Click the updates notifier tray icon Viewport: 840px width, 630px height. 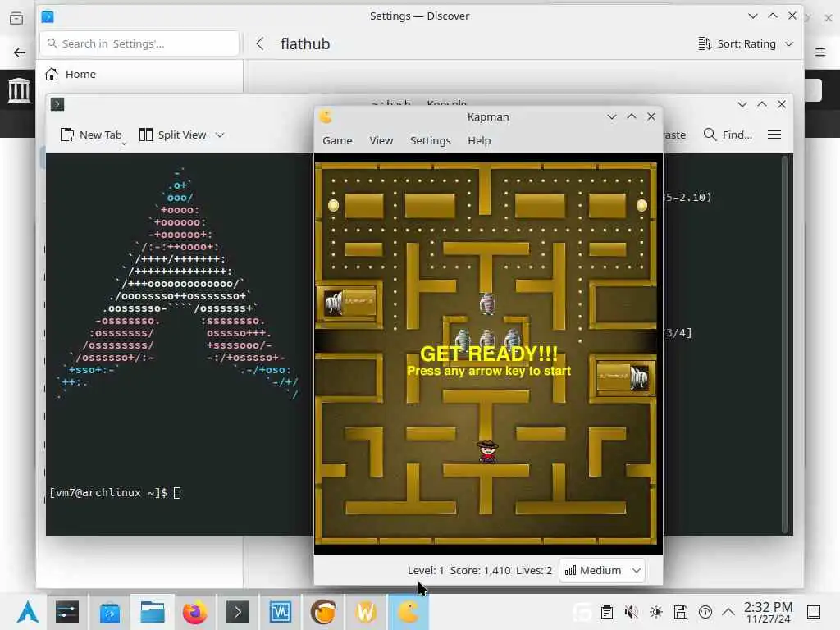click(x=705, y=612)
